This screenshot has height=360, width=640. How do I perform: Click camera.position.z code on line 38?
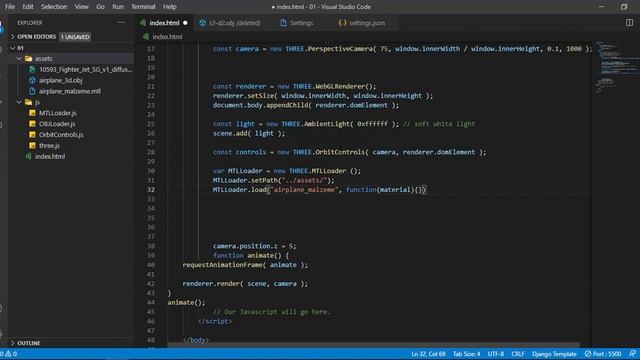(245, 246)
